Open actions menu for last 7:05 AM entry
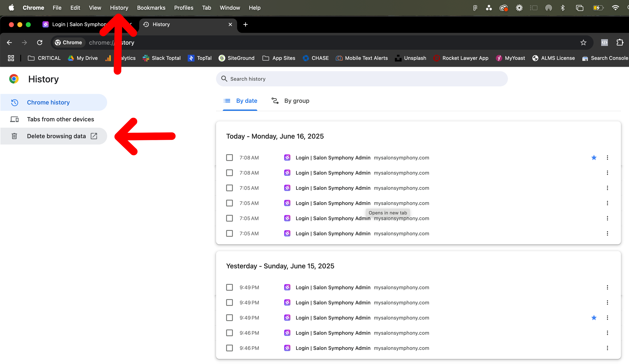Screen dimensions: 629x364 pos(607,234)
